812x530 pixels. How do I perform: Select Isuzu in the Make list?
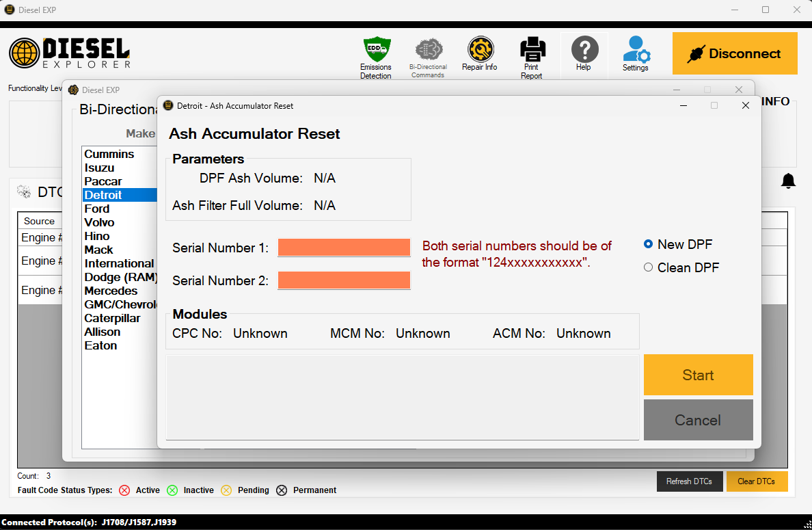(x=120, y=168)
